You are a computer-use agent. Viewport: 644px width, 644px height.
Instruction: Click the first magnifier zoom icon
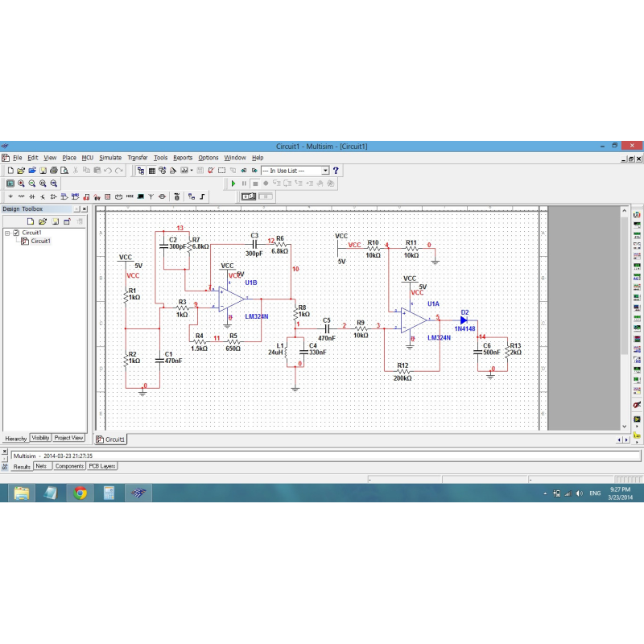pos(21,184)
